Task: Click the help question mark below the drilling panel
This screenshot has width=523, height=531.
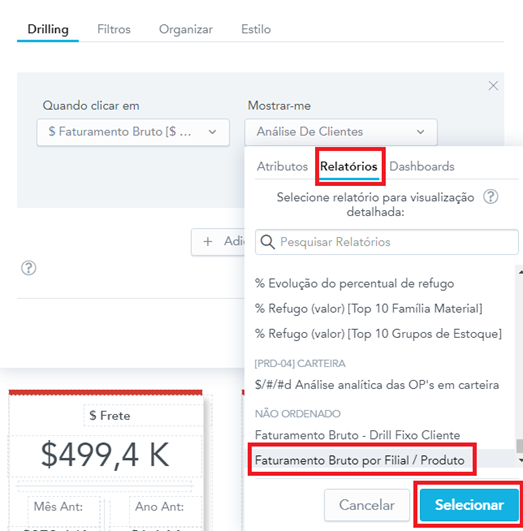Action: (28, 268)
